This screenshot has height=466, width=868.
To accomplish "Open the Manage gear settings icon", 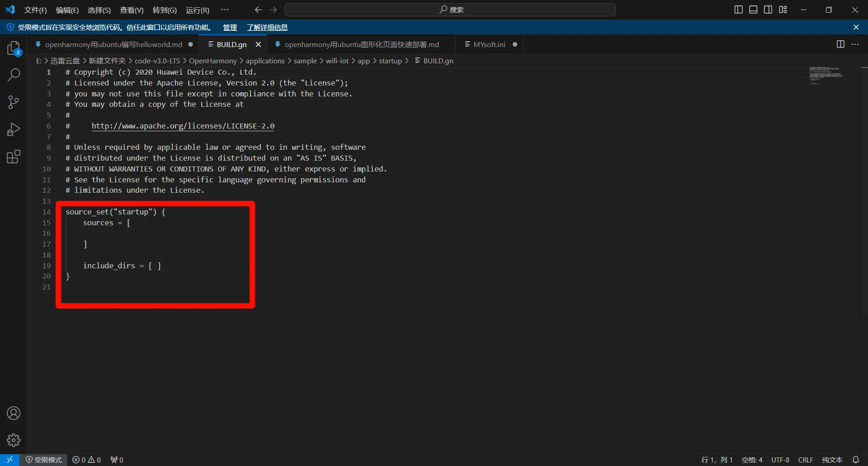I will point(14,440).
